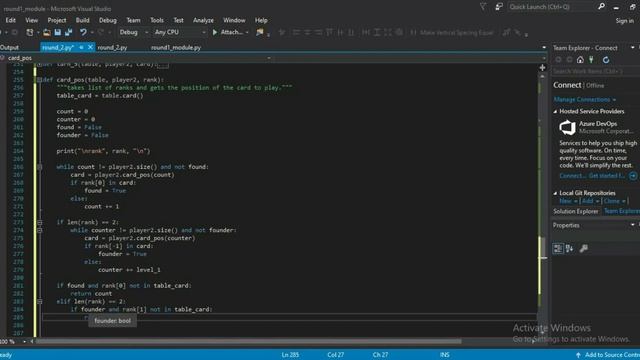640x360 pixels.
Task: Click the New link under Local Git Repositories
Action: [565, 201]
